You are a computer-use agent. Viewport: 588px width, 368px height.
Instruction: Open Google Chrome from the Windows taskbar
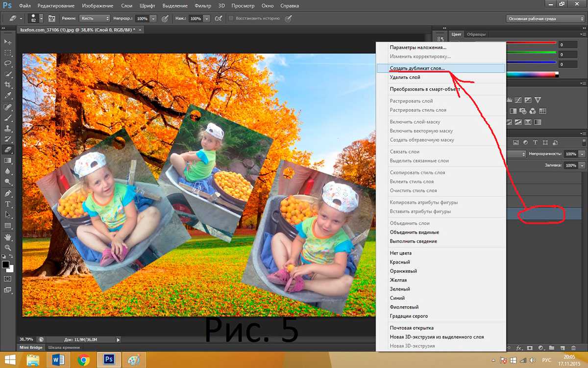pyautogui.click(x=83, y=360)
